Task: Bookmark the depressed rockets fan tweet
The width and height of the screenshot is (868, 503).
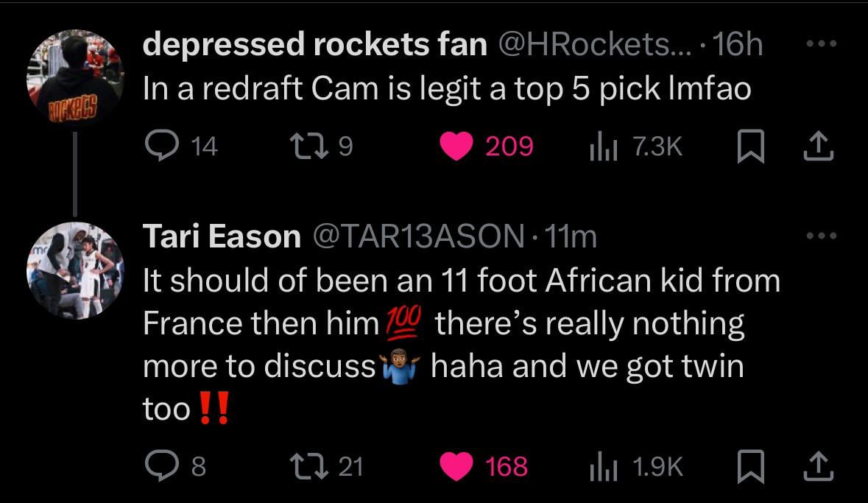Action: pyautogui.click(x=749, y=147)
